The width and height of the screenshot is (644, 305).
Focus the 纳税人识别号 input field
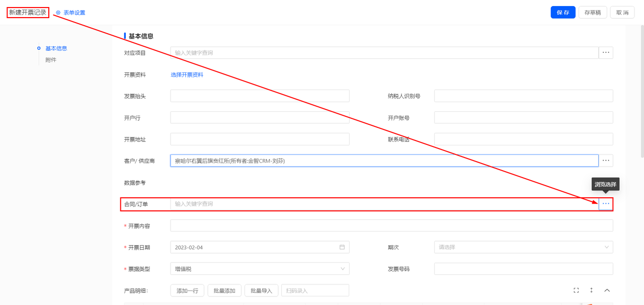pos(523,96)
